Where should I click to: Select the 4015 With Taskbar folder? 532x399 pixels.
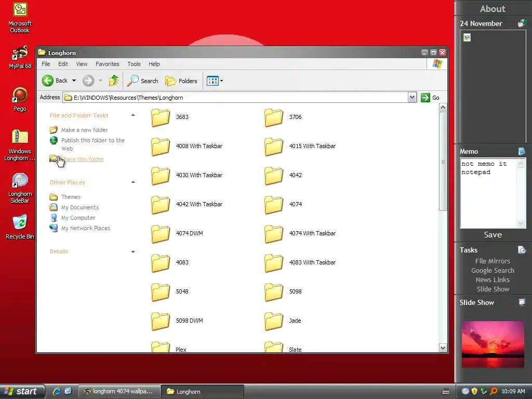[300, 146]
